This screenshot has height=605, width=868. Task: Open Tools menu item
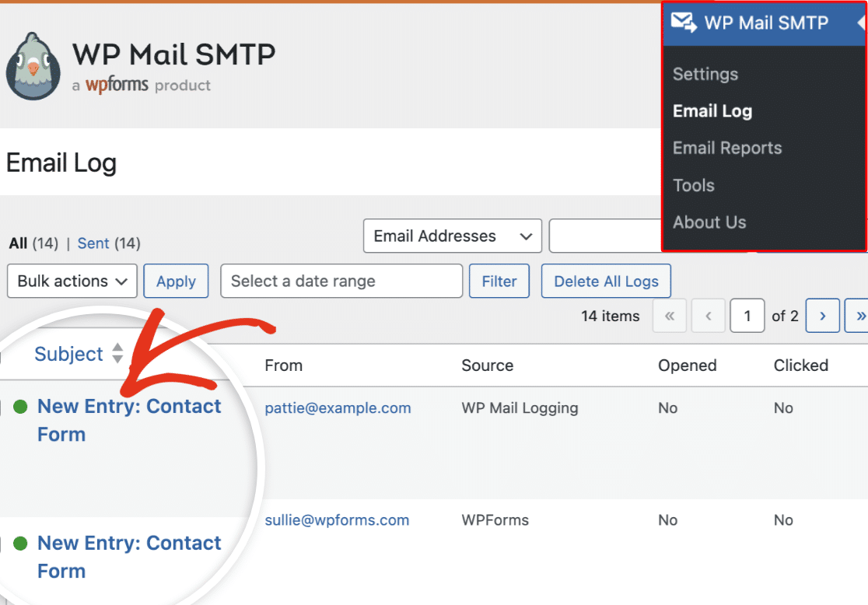pos(694,185)
